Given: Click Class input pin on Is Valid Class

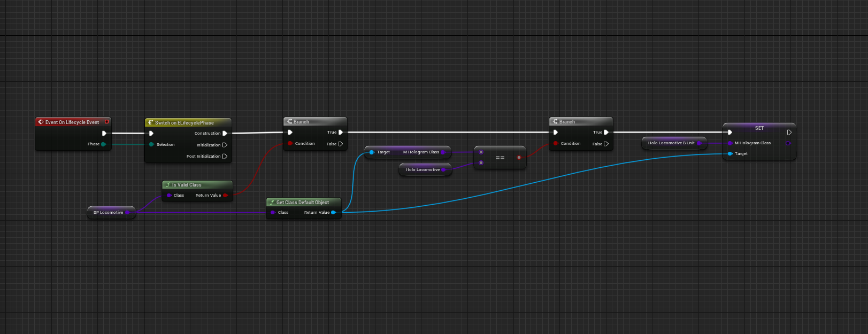Looking at the screenshot, I should coord(169,196).
